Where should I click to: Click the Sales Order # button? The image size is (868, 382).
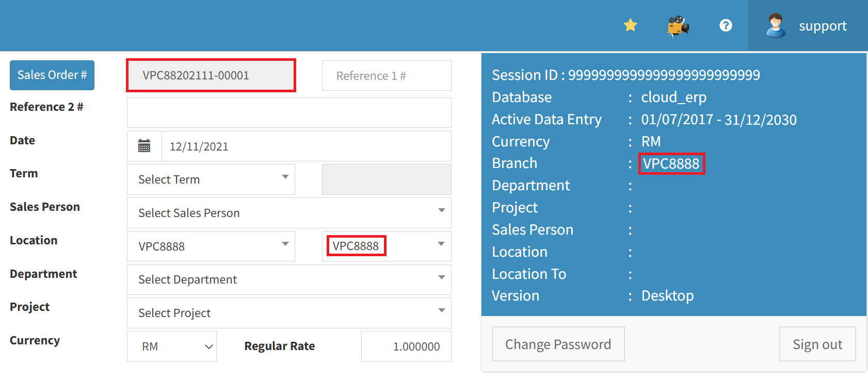tap(52, 75)
